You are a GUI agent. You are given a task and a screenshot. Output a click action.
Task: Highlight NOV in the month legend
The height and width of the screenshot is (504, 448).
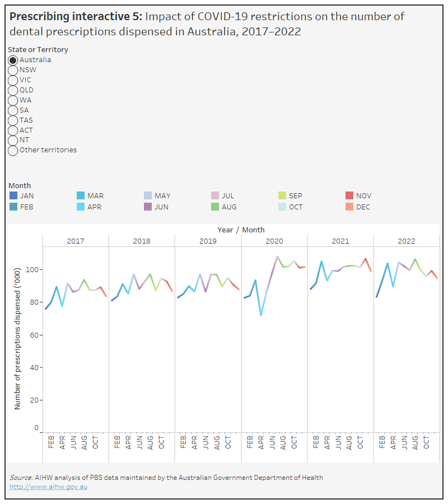click(x=349, y=196)
